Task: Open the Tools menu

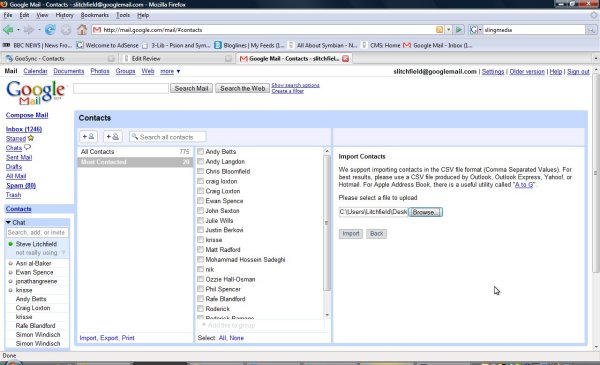Action: click(123, 15)
